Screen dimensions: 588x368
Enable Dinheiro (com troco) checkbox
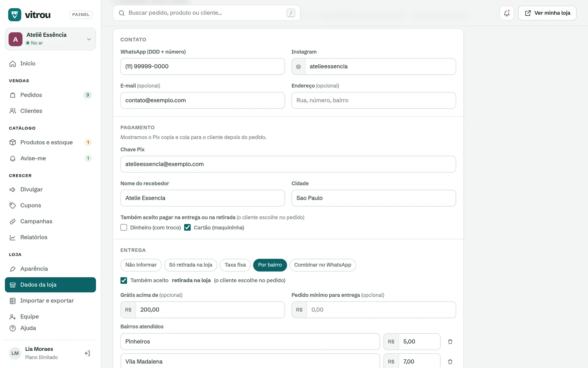(124, 227)
